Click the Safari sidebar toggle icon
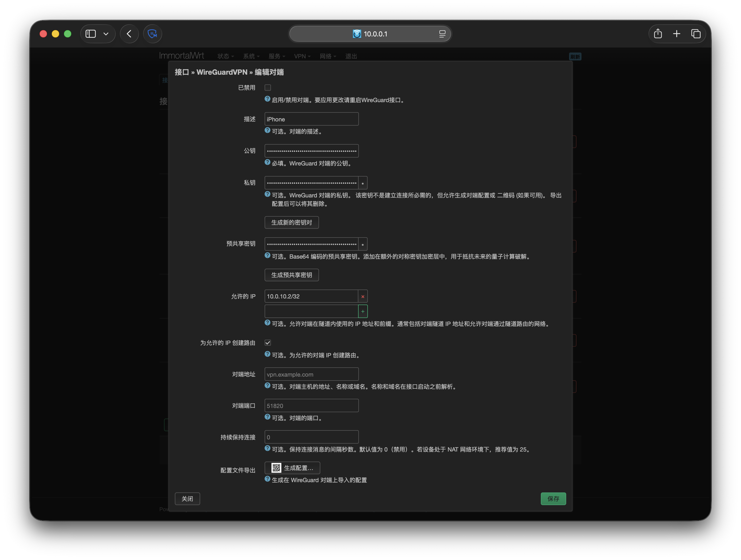Screen dimensions: 741x560 [91, 34]
